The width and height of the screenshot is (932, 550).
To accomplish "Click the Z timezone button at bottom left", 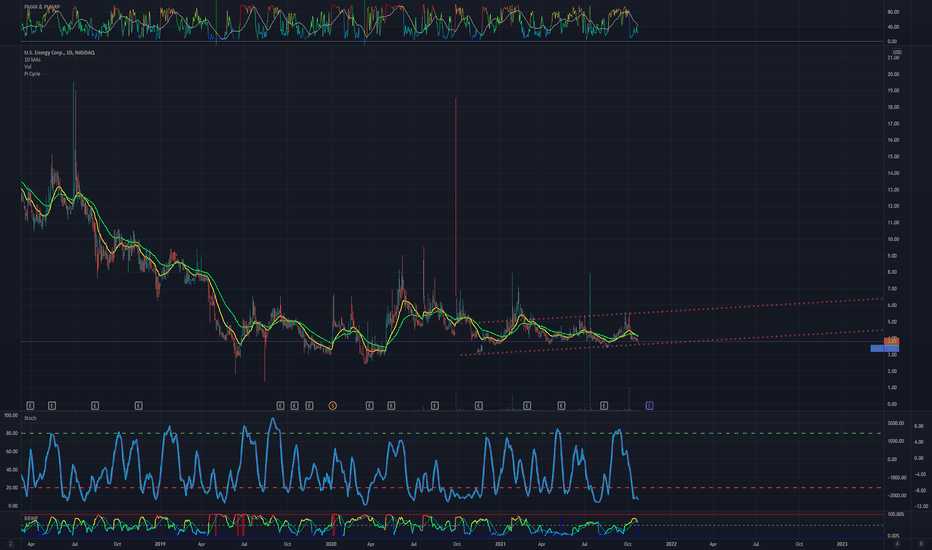I will pyautogui.click(x=10, y=543).
